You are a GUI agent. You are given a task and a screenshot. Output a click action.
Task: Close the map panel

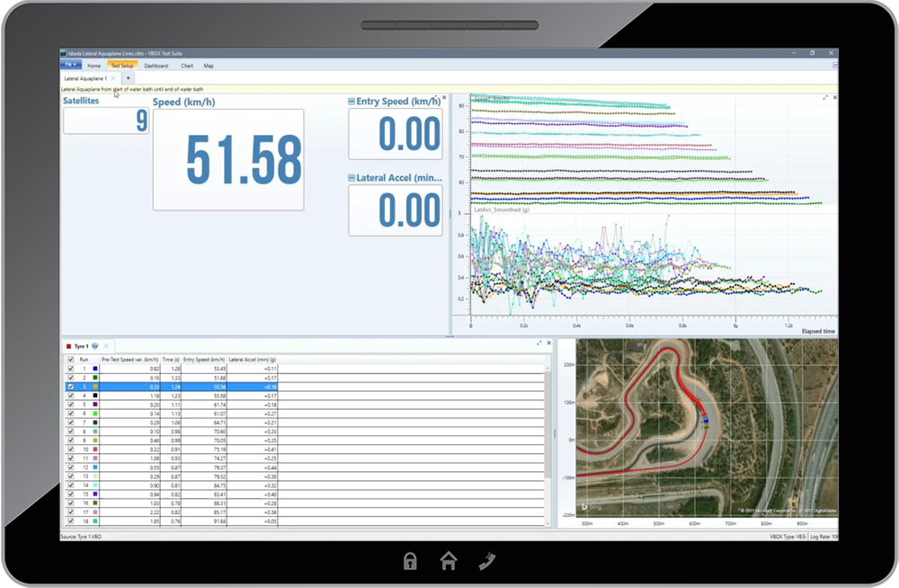coord(833,343)
